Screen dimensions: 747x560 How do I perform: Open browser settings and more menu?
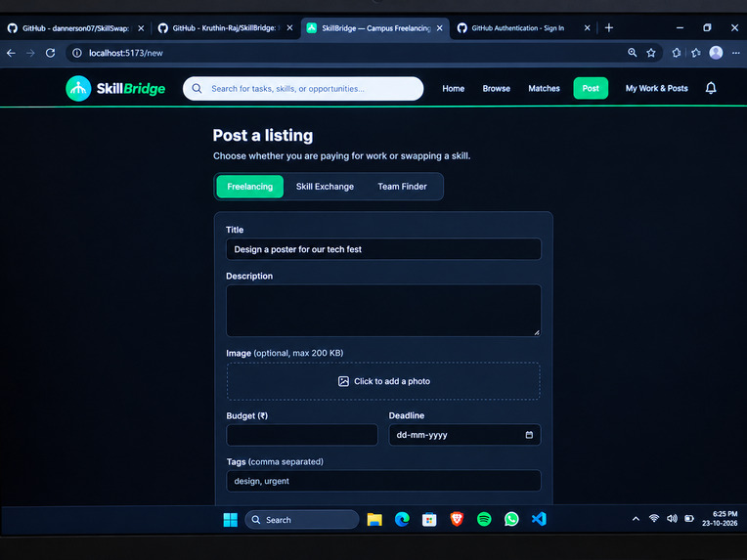point(736,53)
